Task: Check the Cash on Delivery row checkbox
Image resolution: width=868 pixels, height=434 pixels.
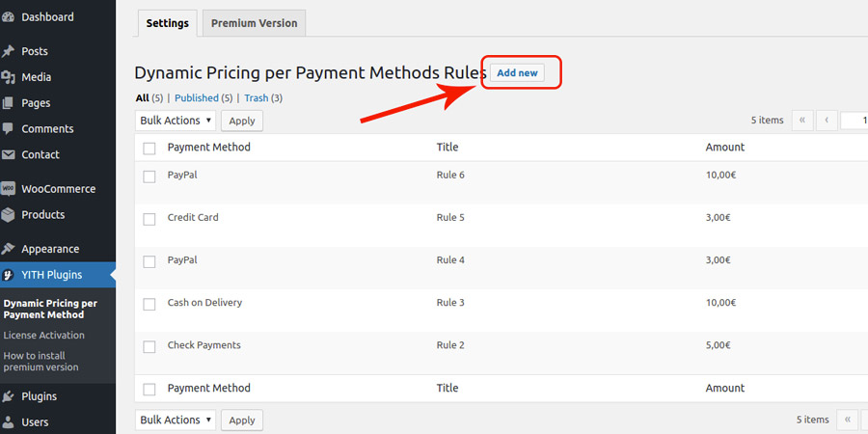Action: [149, 305]
